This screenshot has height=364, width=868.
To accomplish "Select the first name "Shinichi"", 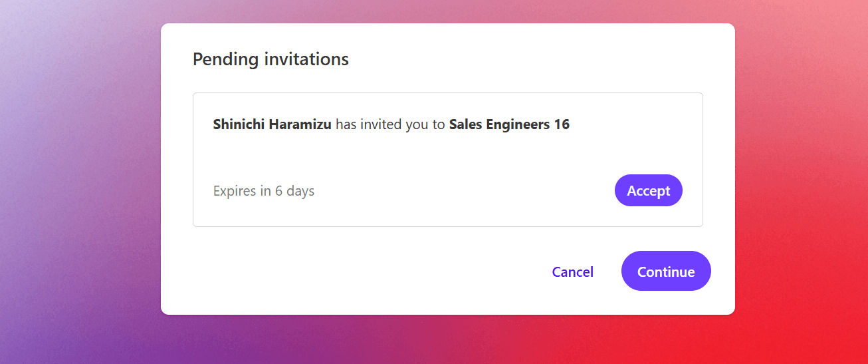I will click(239, 124).
